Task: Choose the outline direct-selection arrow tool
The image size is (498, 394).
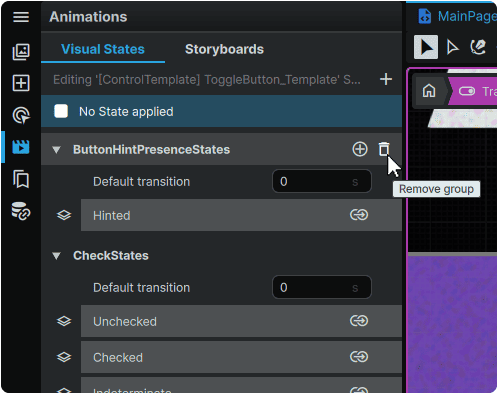Action: point(452,47)
